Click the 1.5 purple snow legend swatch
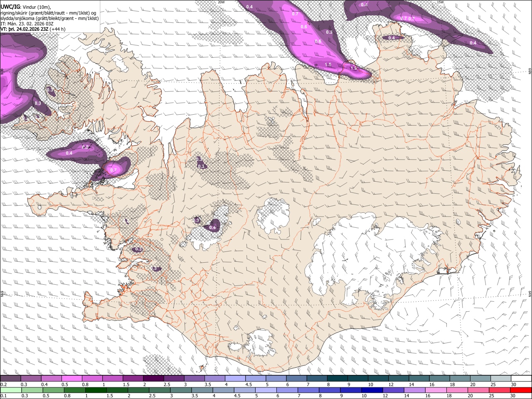 tap(133, 379)
